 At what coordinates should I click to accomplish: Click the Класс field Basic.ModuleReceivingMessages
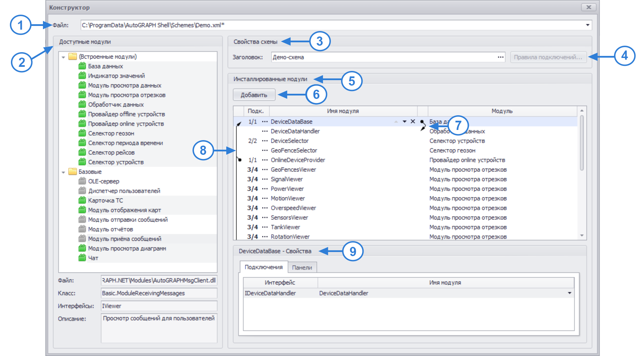pos(159,293)
